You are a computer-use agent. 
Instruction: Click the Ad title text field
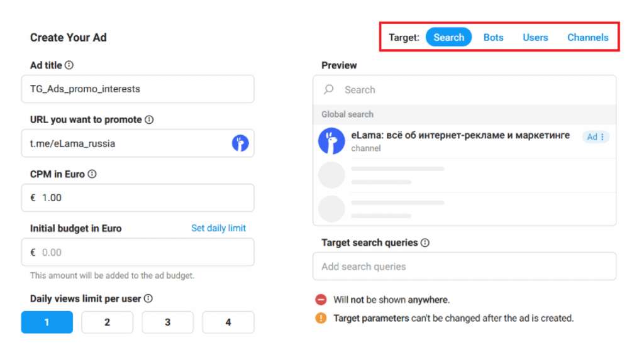(142, 89)
